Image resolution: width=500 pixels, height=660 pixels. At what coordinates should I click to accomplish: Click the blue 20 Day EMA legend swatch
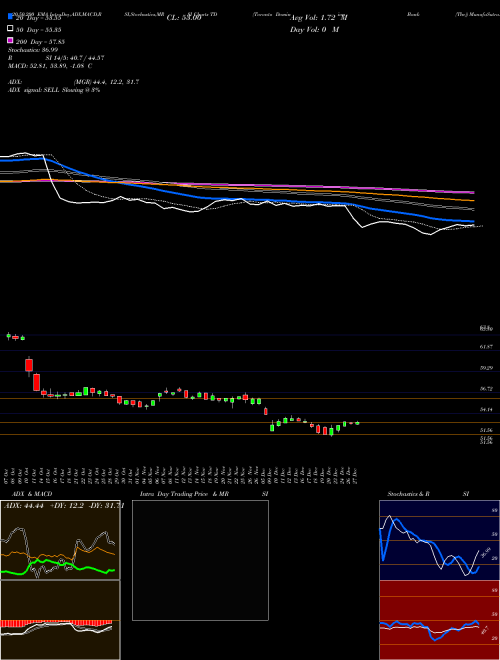(x=10, y=17)
